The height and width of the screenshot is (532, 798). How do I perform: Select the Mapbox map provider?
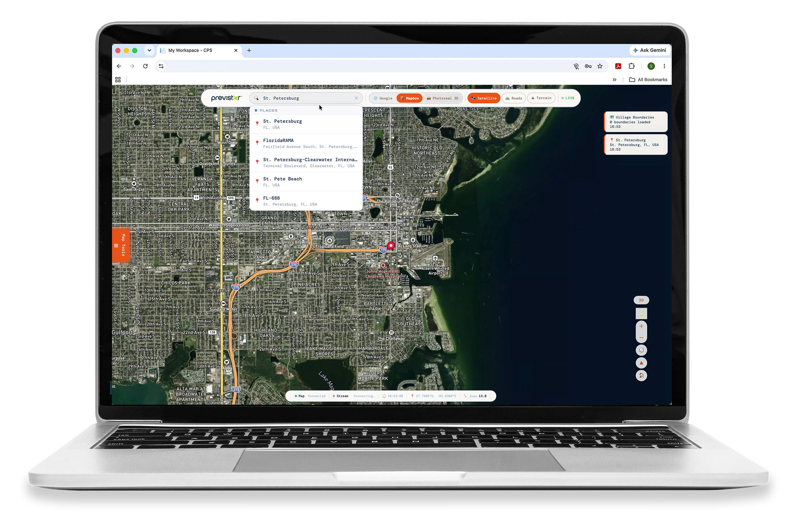click(x=410, y=98)
